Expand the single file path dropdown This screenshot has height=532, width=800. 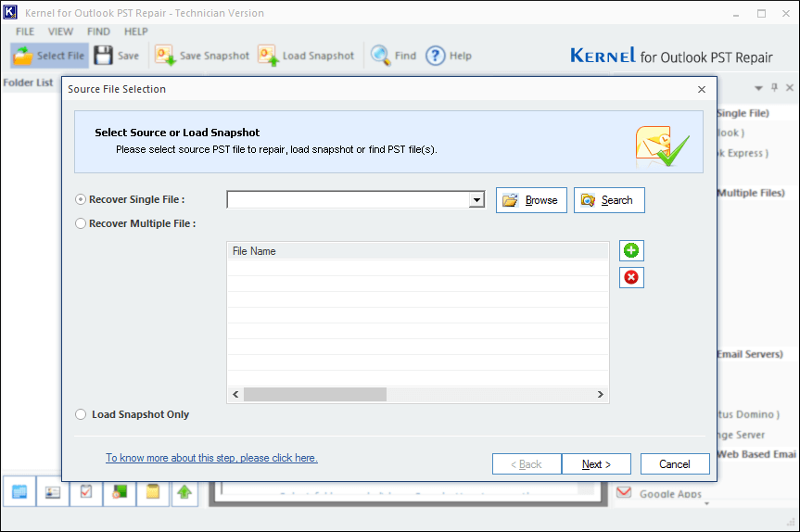coord(476,200)
